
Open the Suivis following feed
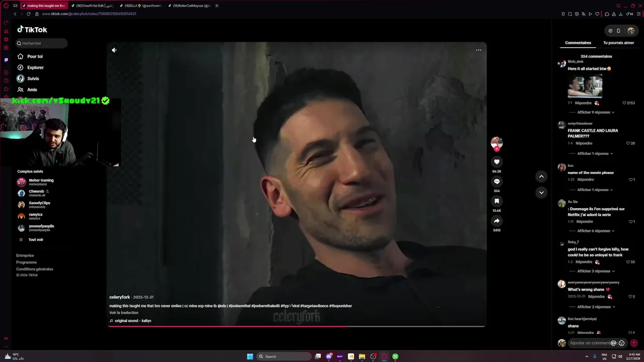28,78
